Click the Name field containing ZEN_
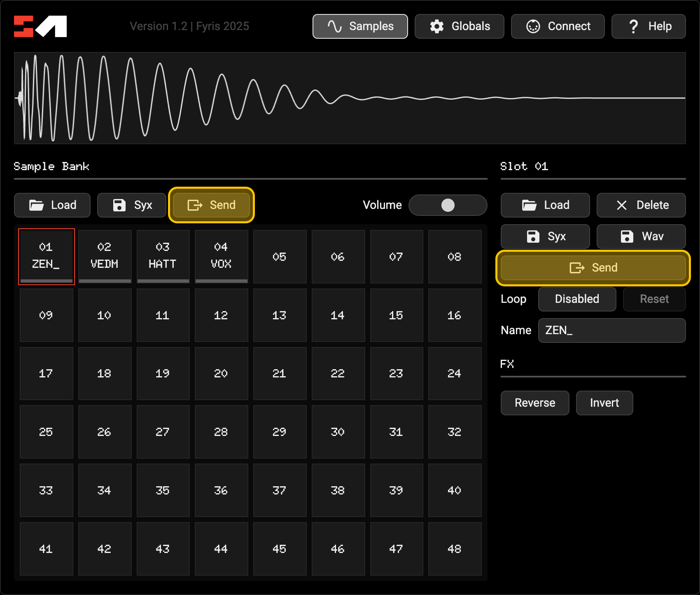Viewport: 700px width, 595px height. [x=611, y=330]
